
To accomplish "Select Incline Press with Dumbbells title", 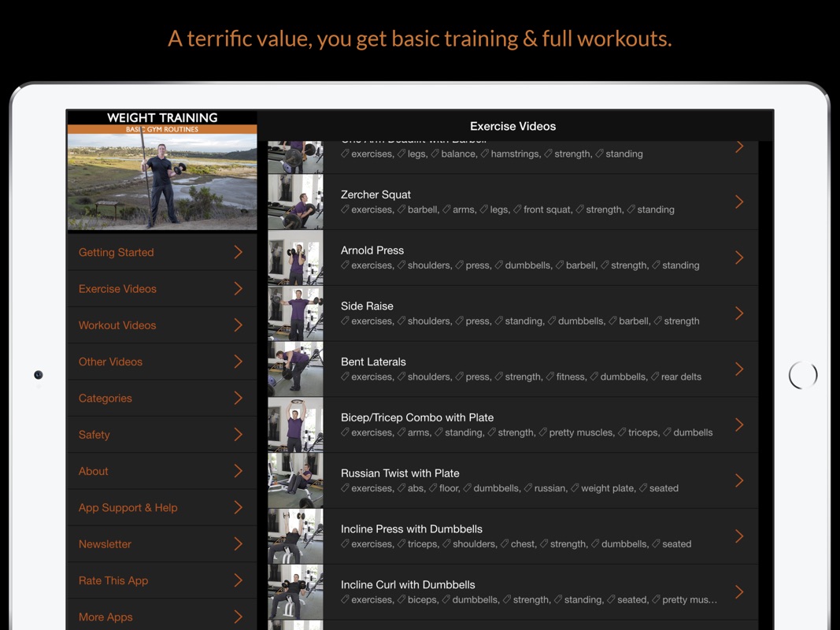I will coord(412,528).
